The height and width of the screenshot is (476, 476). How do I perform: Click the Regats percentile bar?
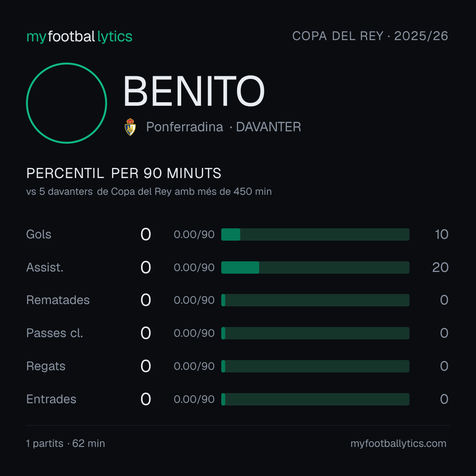click(x=315, y=366)
